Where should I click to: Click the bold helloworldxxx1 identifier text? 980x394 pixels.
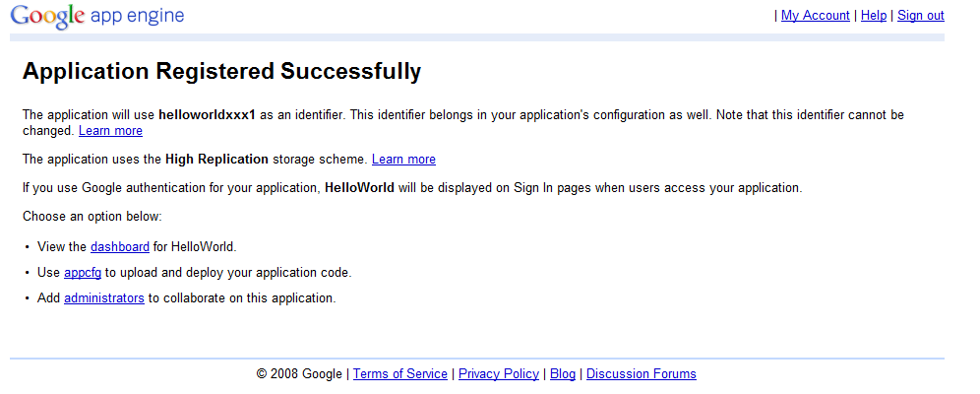[207, 115]
